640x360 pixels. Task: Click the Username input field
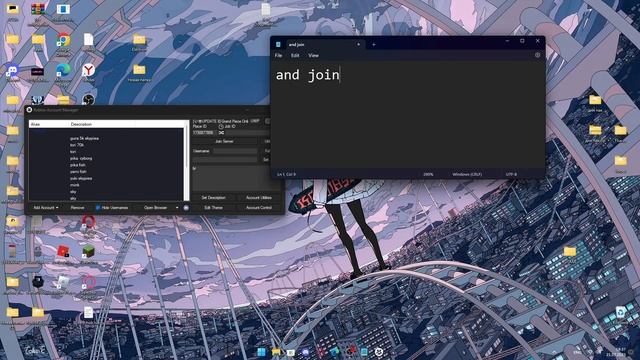[235, 151]
